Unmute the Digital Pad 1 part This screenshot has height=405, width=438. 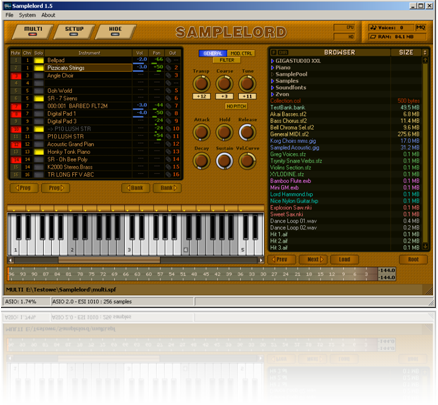click(16, 114)
